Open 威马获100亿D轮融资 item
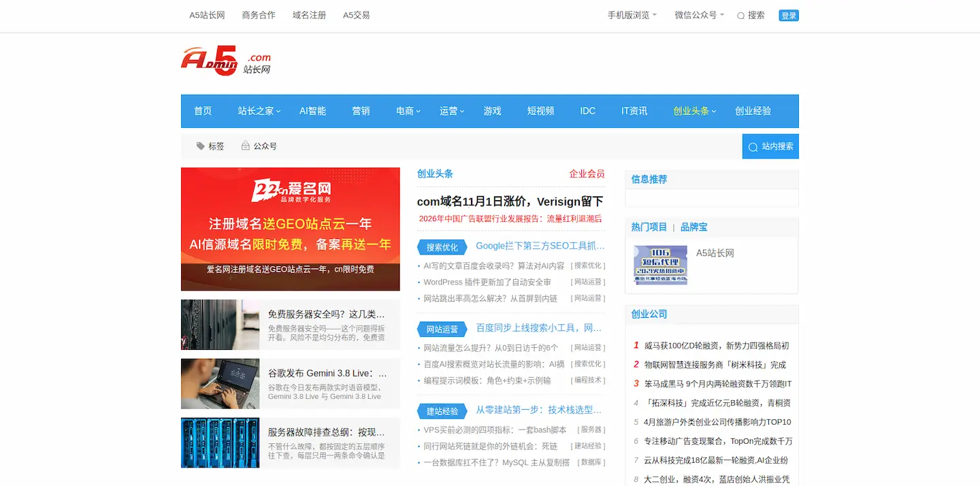The height and width of the screenshot is (486, 980). (717, 345)
